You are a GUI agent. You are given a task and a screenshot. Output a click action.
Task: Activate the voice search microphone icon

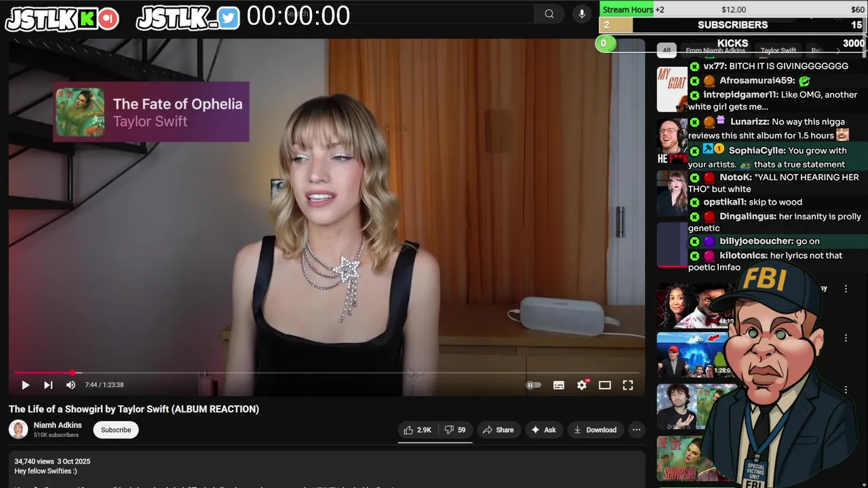(x=582, y=14)
